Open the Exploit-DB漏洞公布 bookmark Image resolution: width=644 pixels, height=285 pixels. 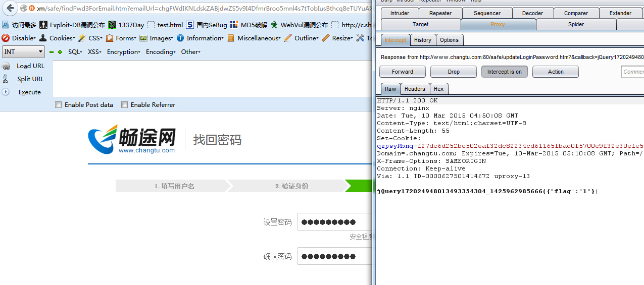72,25
